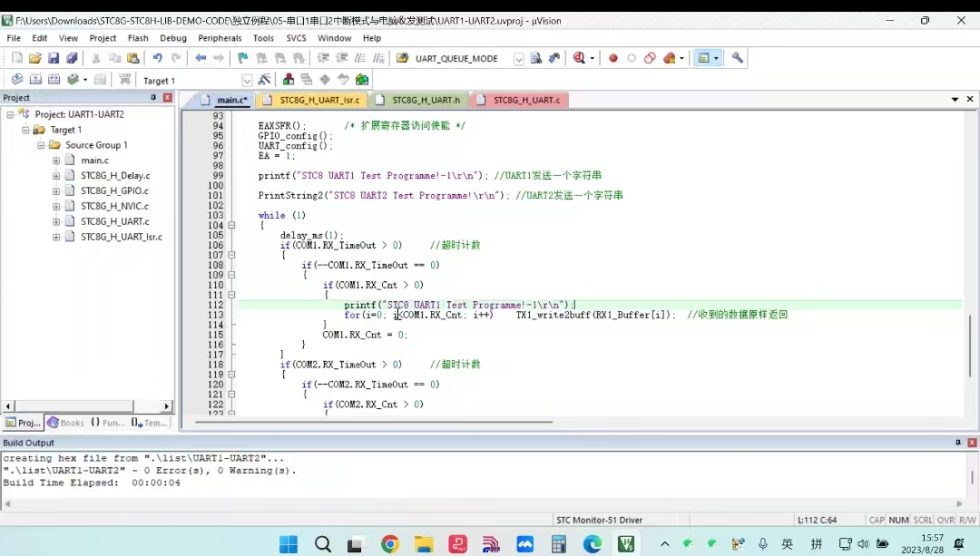Insert a breakpoint with the red dot icon

tap(613, 58)
